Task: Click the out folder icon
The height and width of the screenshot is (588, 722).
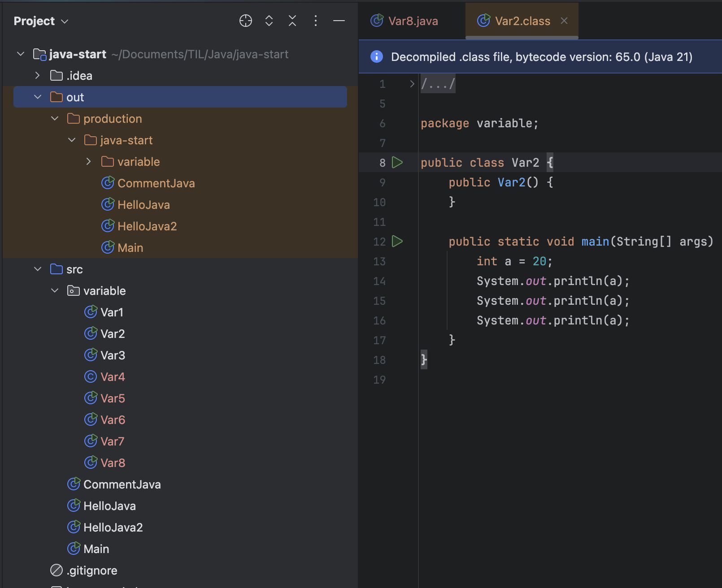Action: coord(57,97)
